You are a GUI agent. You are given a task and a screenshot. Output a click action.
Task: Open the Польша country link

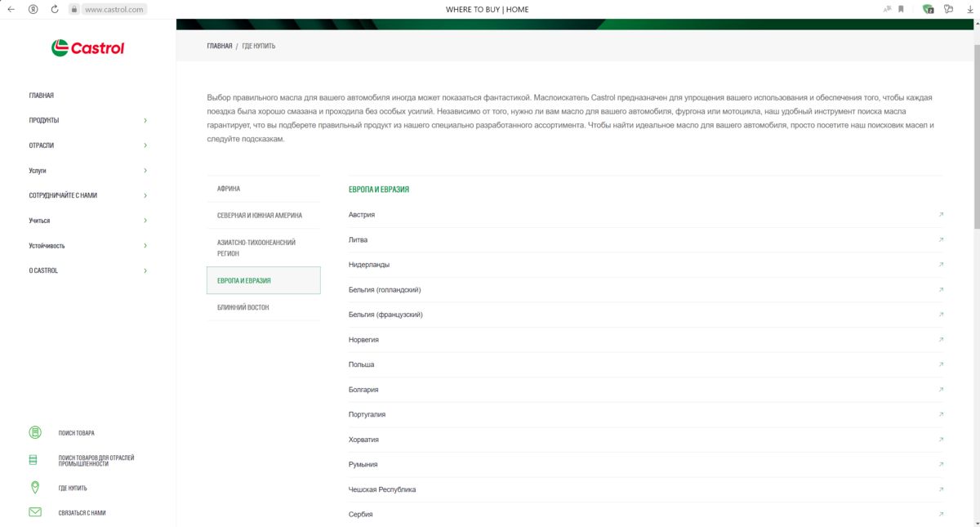click(x=361, y=364)
